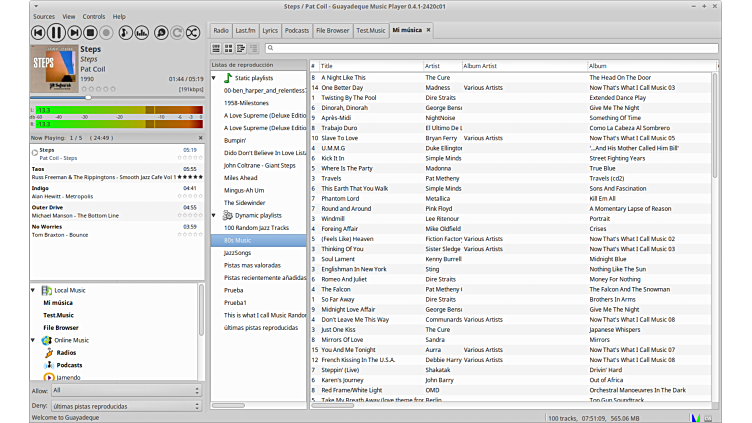The height and width of the screenshot is (423, 752).
Task: Skip to the next track
Action: coord(75,33)
